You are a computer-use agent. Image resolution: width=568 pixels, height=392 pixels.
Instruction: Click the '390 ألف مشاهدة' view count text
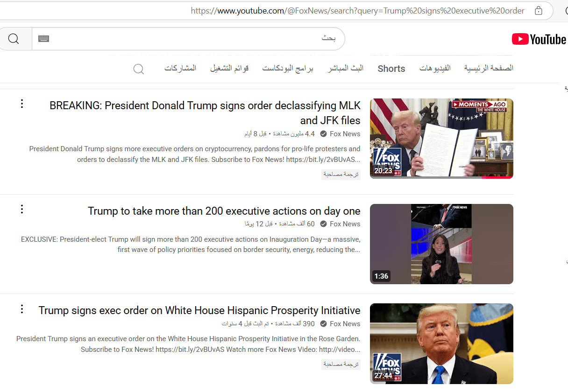295,324
